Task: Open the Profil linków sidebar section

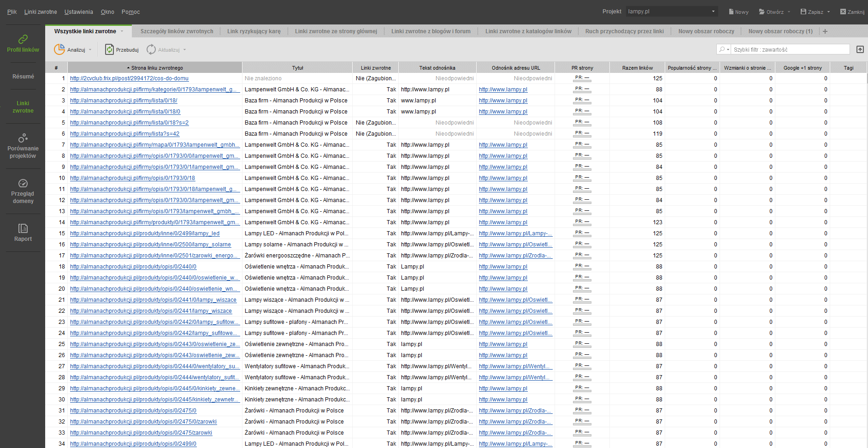Action: click(x=23, y=43)
